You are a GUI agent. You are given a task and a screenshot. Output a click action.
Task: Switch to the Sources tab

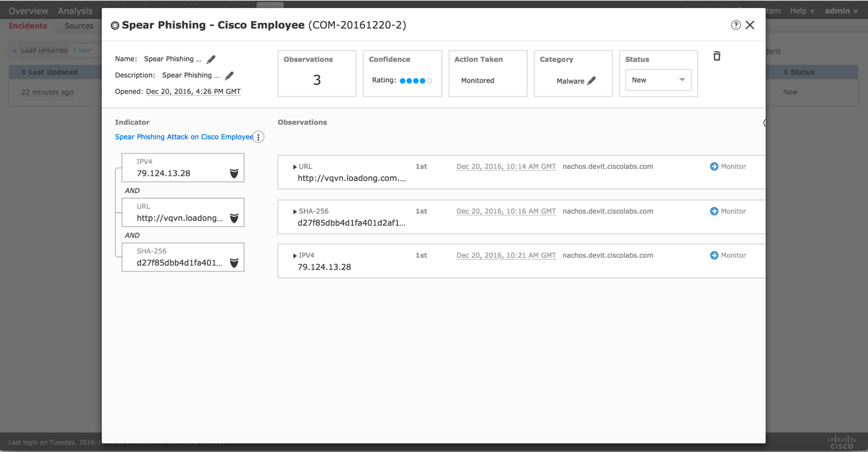click(79, 26)
